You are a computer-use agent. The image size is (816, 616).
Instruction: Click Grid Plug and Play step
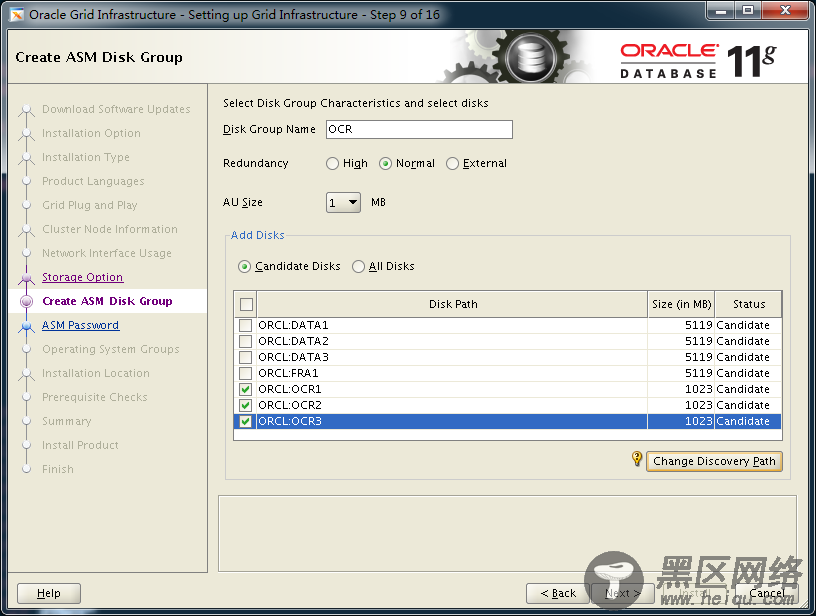pyautogui.click(x=90, y=205)
